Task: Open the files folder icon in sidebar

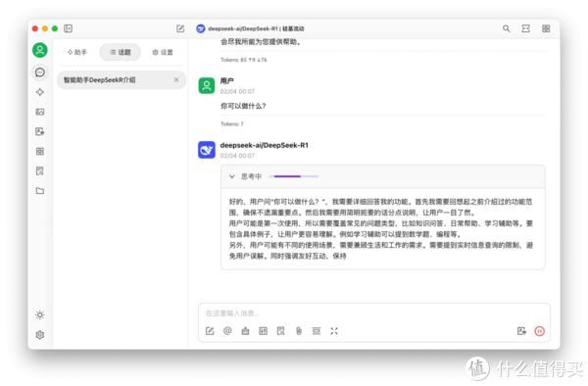Action: [x=40, y=191]
